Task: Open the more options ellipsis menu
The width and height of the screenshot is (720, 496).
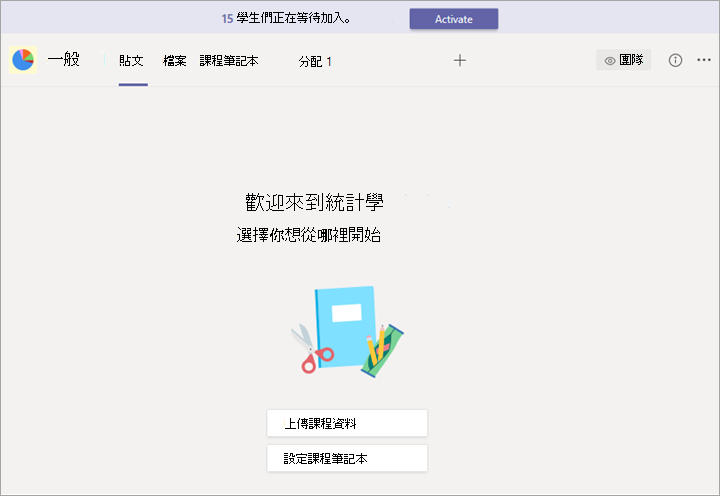Action: tap(704, 60)
